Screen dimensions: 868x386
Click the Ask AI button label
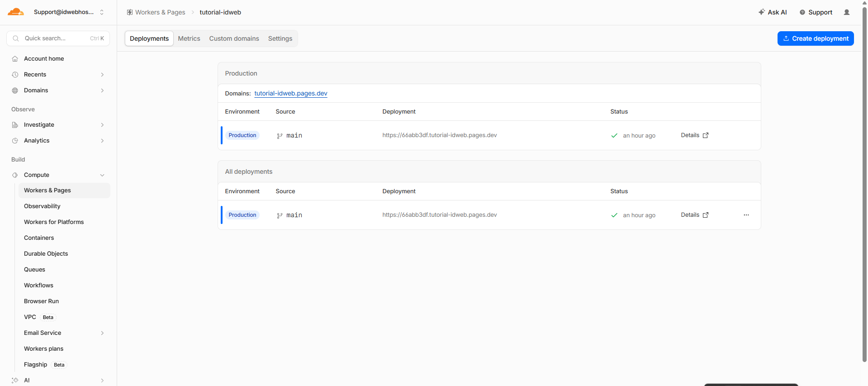tap(777, 12)
